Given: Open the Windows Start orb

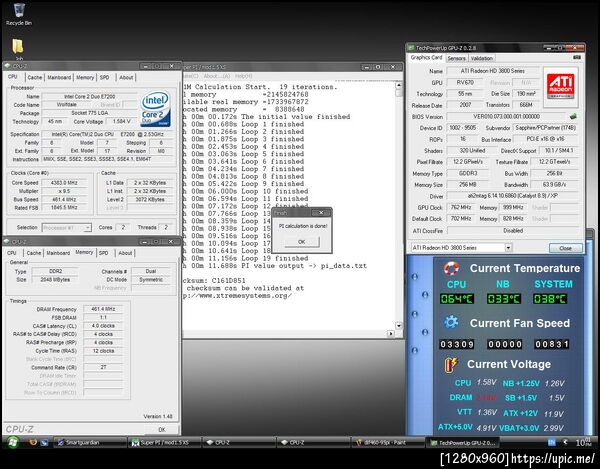Looking at the screenshot, I should click(x=13, y=443).
